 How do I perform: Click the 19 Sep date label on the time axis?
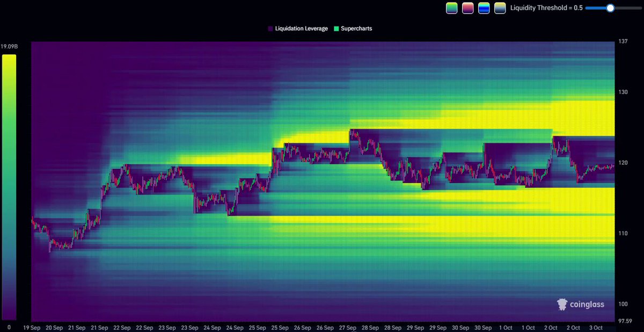click(x=32, y=327)
